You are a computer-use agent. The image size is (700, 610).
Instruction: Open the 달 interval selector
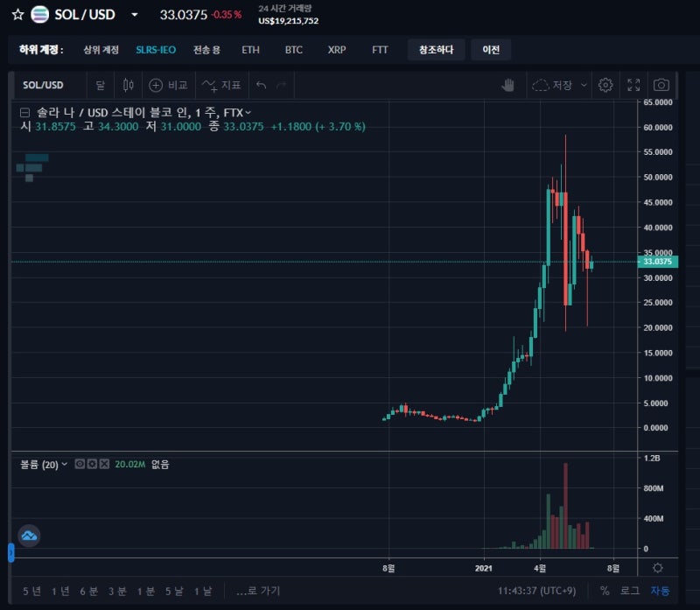(x=101, y=85)
